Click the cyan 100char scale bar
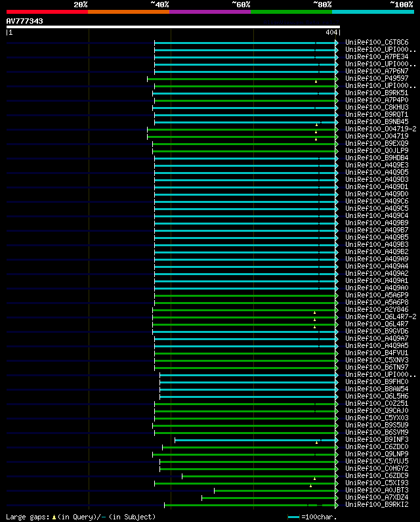The height and width of the screenshot is (522, 420). [x=293, y=517]
